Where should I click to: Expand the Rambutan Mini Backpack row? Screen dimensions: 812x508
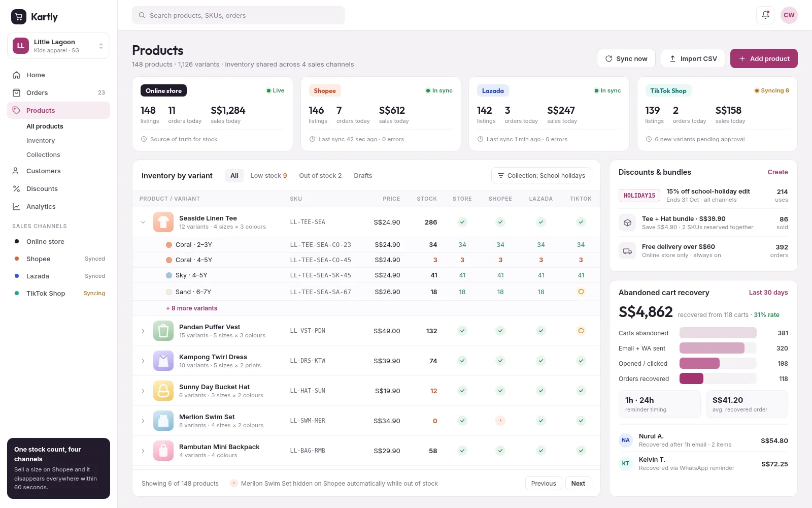coord(143,451)
